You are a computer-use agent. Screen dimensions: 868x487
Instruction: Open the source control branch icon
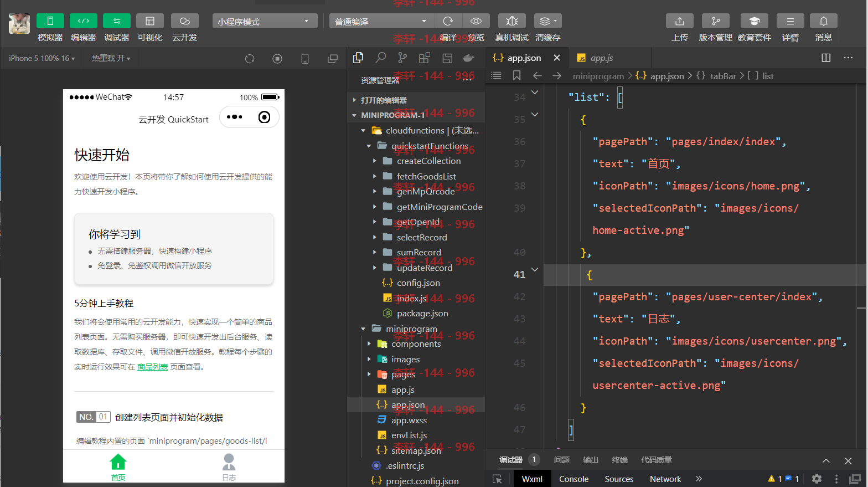[402, 58]
